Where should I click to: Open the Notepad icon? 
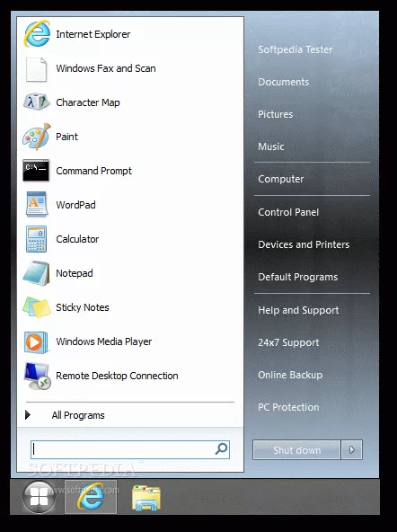click(x=36, y=273)
